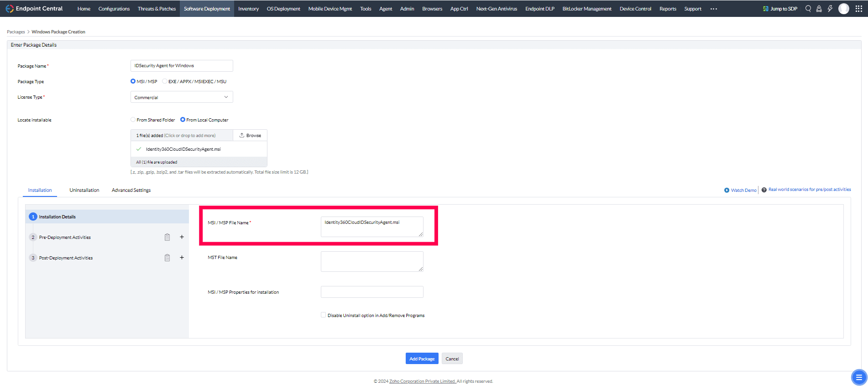Open the Reports menu
The image size is (868, 386).
click(x=668, y=9)
